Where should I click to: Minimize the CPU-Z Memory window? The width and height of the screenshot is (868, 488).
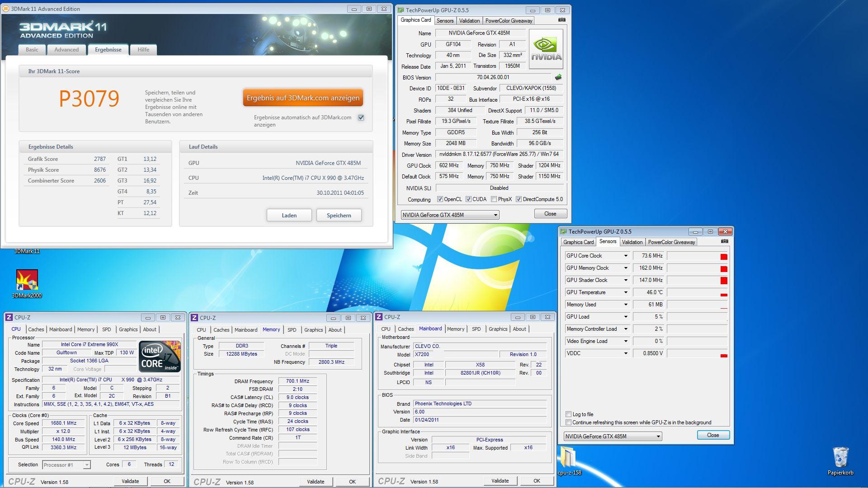coord(333,318)
